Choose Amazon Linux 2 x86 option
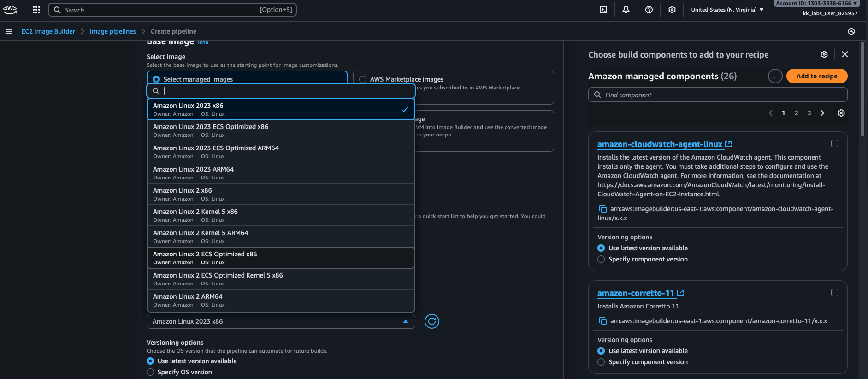This screenshot has height=379, width=868. point(281,194)
